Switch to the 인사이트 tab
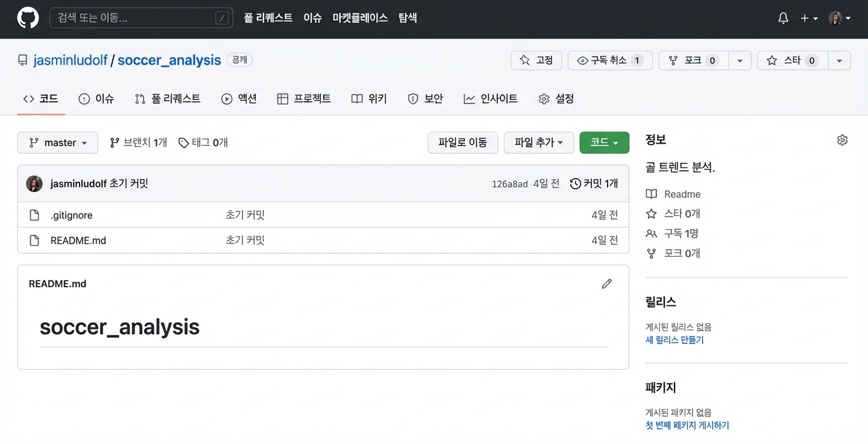Screen dimensions: 868x444 [491, 99]
